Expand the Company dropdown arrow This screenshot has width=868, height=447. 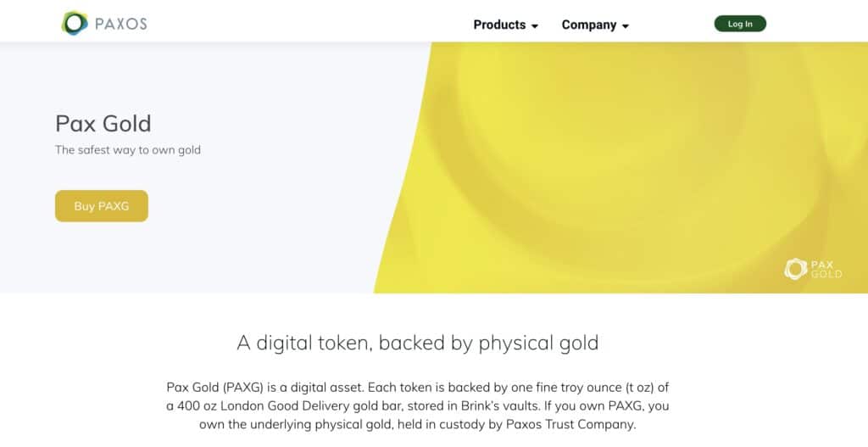click(x=626, y=26)
